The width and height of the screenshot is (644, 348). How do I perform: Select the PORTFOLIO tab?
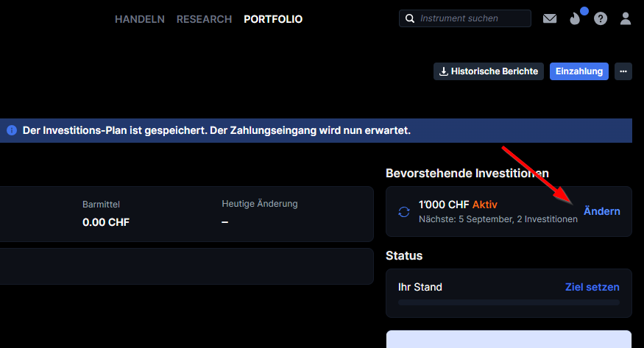pyautogui.click(x=273, y=19)
